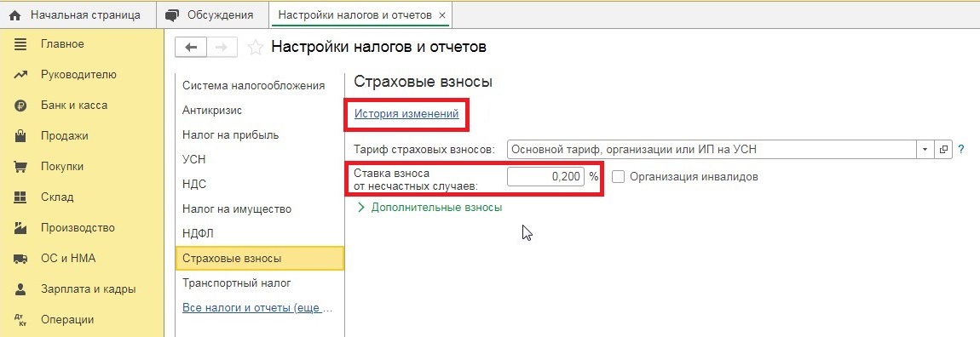This screenshot has width=980, height=337.
Task: Open Тариф страховых взносов dropdown arrow
Action: pos(925,150)
